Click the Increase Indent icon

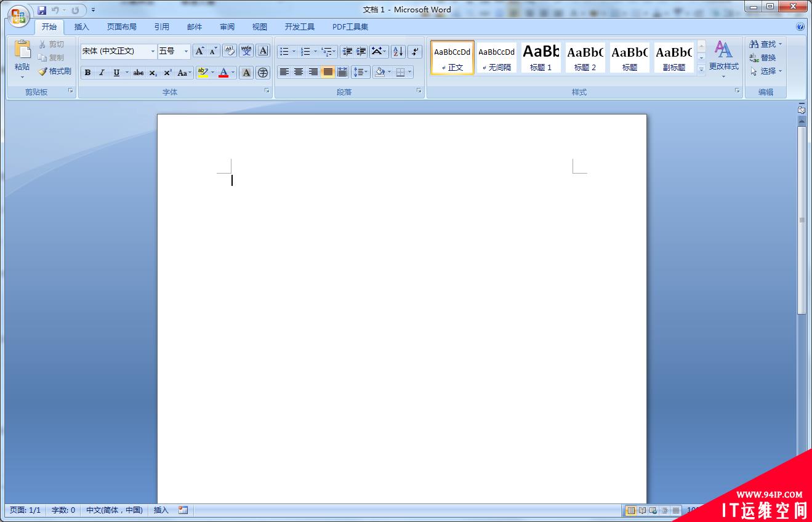pyautogui.click(x=361, y=52)
